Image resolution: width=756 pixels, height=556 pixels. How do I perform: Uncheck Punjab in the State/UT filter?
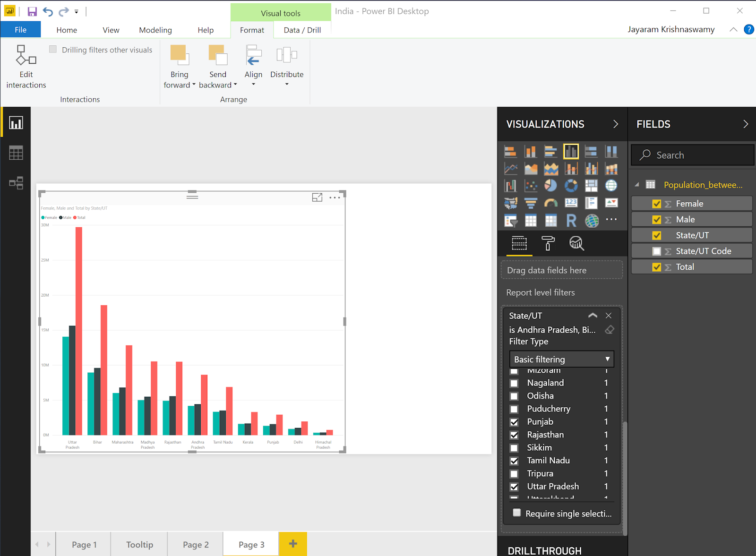click(x=515, y=421)
